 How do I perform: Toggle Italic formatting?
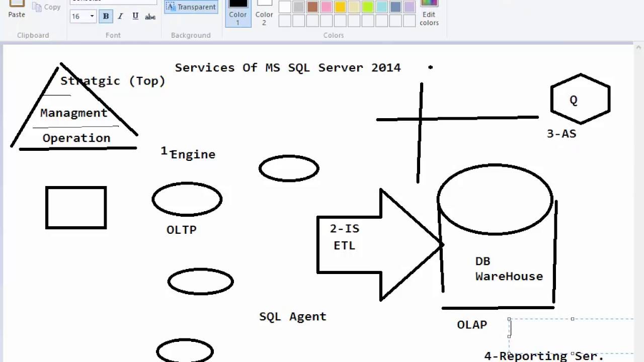point(120,16)
